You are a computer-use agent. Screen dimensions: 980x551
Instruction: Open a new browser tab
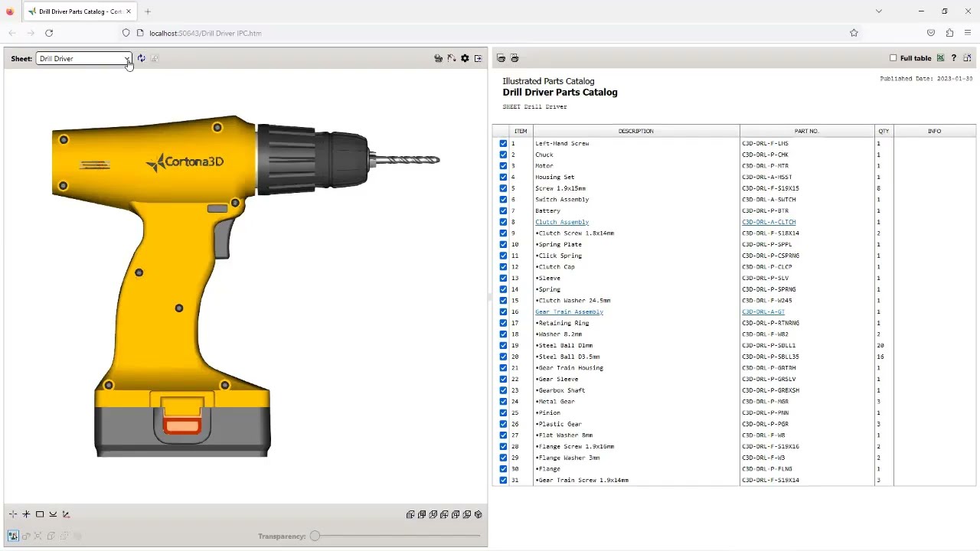click(148, 11)
